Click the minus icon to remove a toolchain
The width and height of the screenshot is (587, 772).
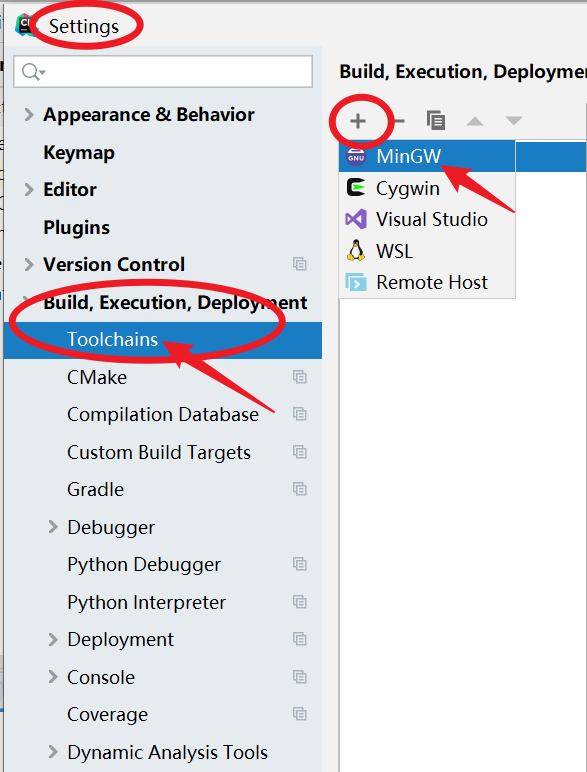(x=399, y=121)
